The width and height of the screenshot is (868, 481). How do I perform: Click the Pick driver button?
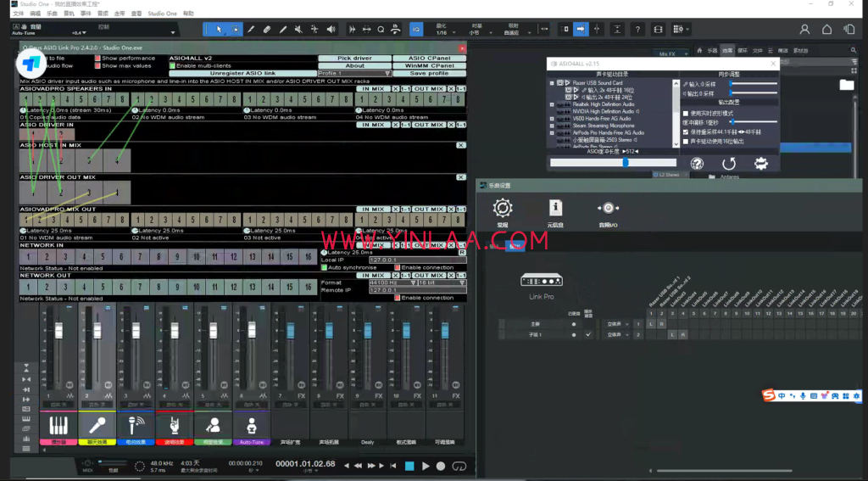[354, 59]
